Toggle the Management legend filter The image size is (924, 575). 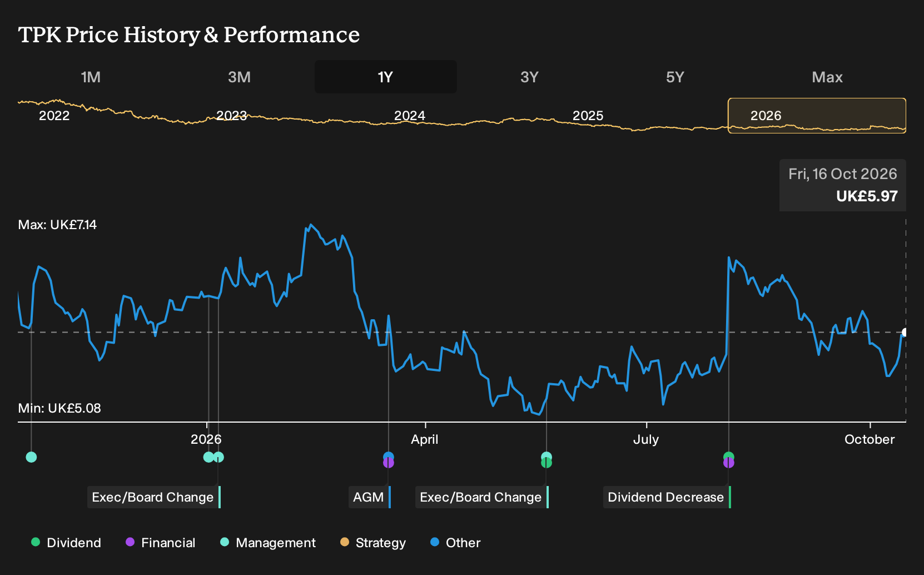[268, 543]
